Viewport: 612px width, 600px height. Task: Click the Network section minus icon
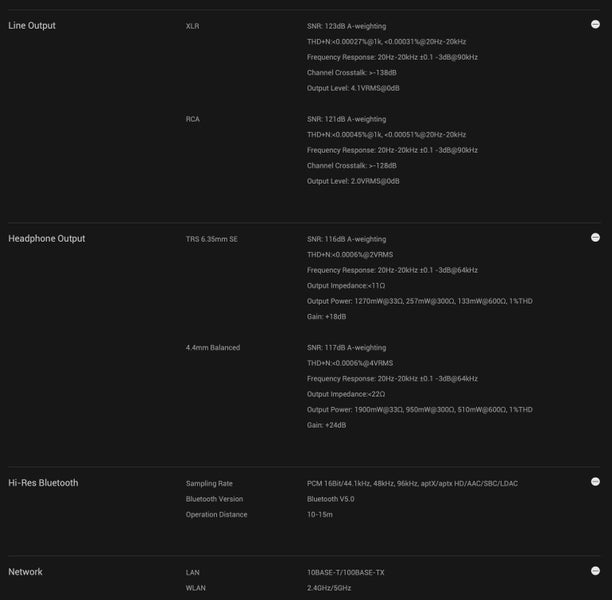(x=595, y=571)
